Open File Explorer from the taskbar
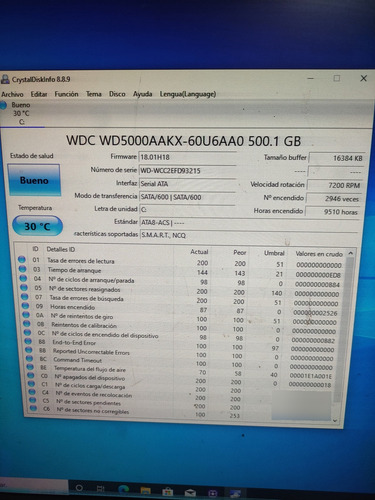Image resolution: width=375 pixels, height=500 pixels. click(145, 490)
